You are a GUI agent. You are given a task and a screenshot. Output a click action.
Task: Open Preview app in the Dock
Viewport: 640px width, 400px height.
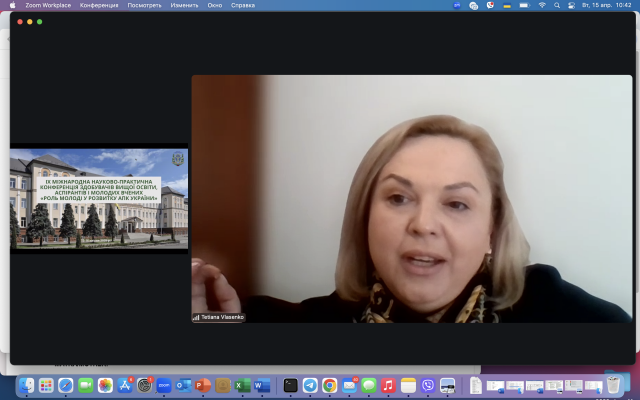tap(448, 385)
